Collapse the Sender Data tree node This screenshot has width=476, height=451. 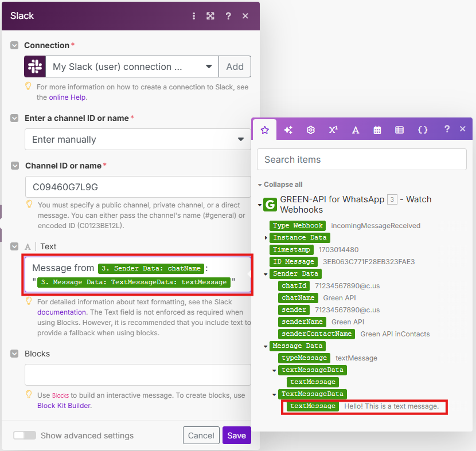(265, 274)
